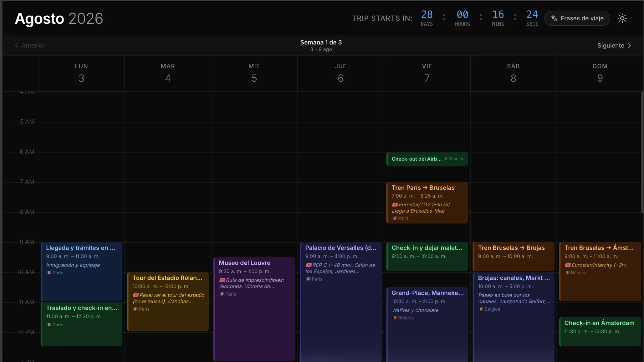The width and height of the screenshot is (644, 362).
Task: Click the ticket icon in Museo del Louvre
Action: tap(222, 280)
